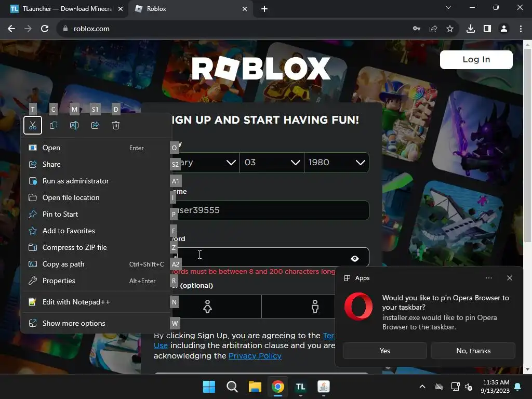Click the notification bell in taskbar
Viewport: 532px width, 399px height.
point(518,387)
